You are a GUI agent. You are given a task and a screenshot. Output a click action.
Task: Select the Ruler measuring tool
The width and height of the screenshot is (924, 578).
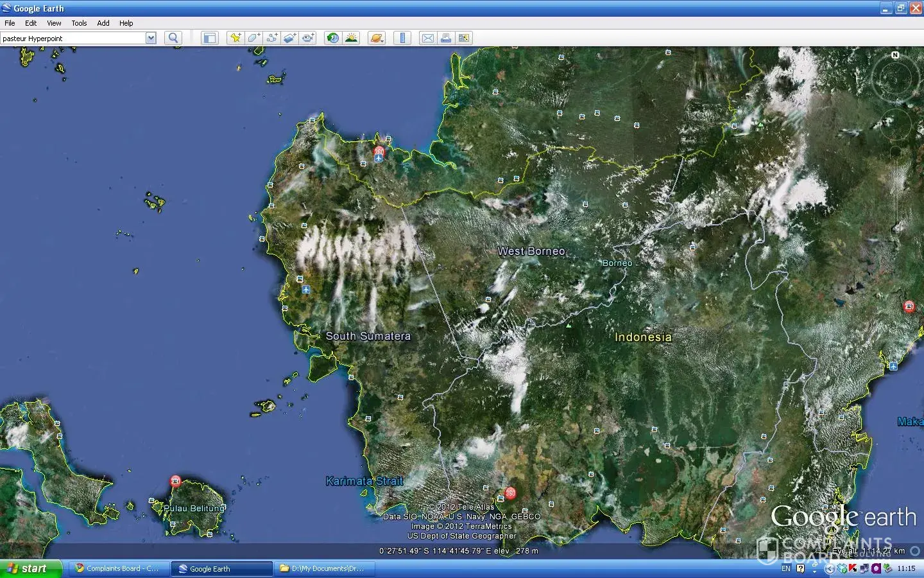tap(402, 38)
